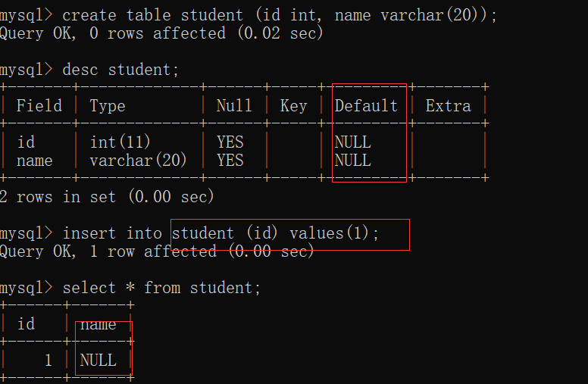
Task: Click the Extra column header
Action: (x=448, y=106)
